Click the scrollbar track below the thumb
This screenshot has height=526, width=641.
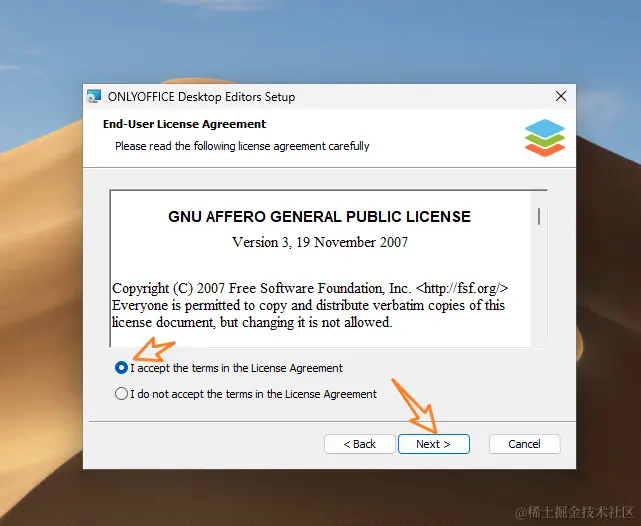point(539,286)
